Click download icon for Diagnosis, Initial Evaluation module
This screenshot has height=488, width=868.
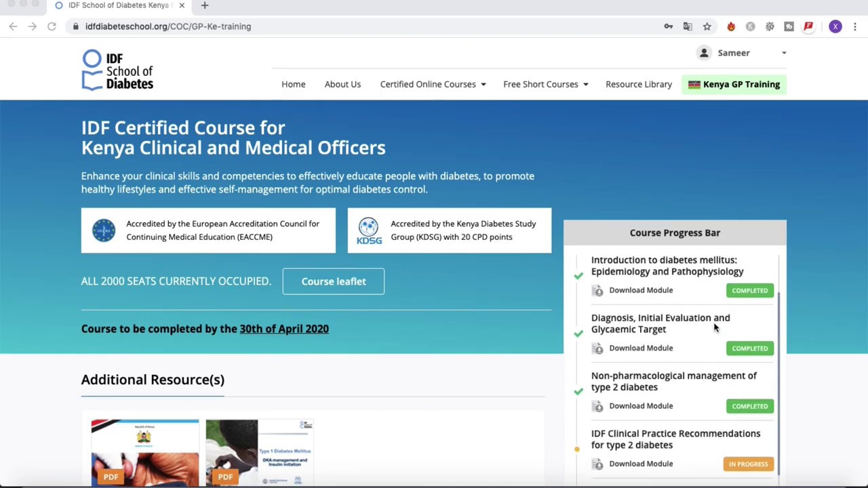597,348
